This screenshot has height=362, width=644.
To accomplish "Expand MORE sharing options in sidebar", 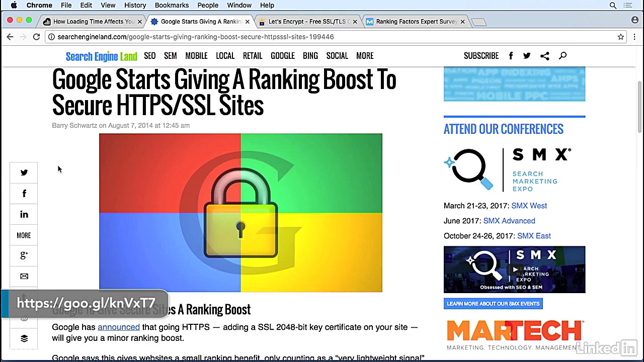I will point(24,235).
